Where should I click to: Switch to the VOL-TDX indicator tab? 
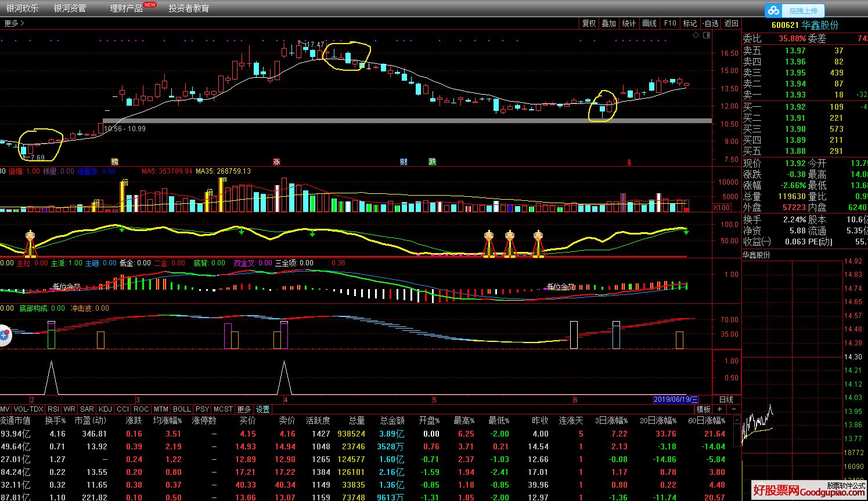tap(28, 409)
